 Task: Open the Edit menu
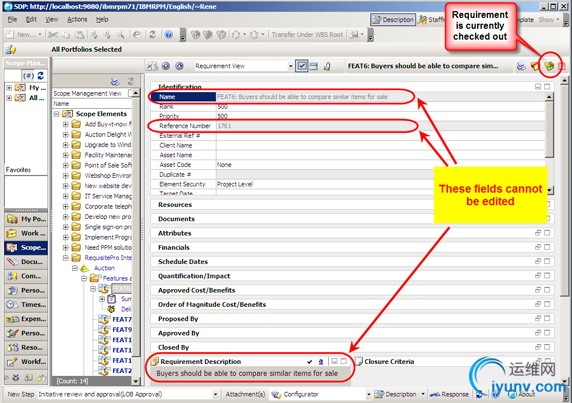click(x=31, y=19)
